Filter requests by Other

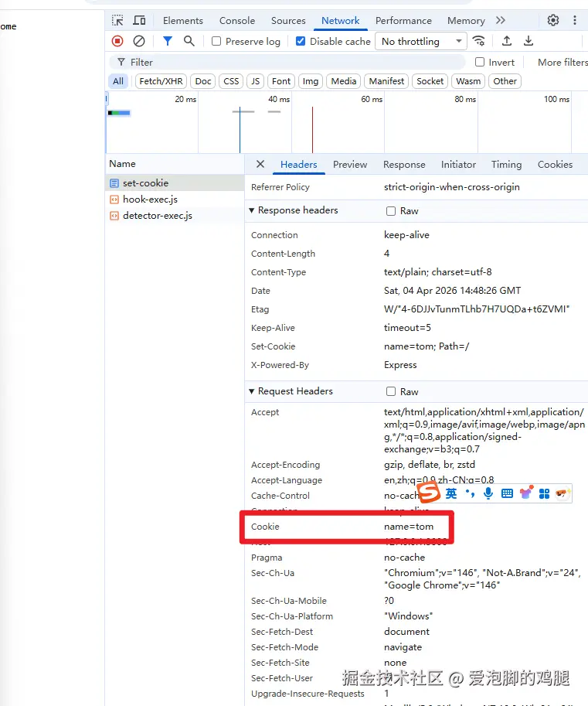[505, 81]
